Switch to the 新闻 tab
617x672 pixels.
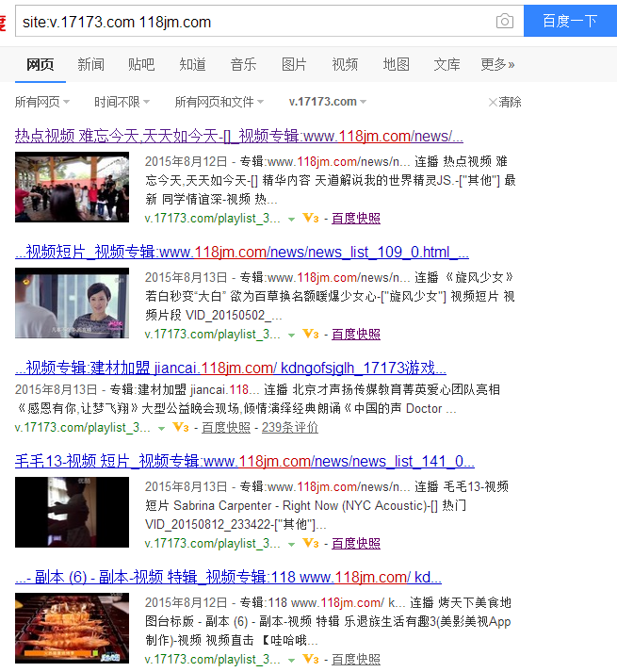[90, 65]
